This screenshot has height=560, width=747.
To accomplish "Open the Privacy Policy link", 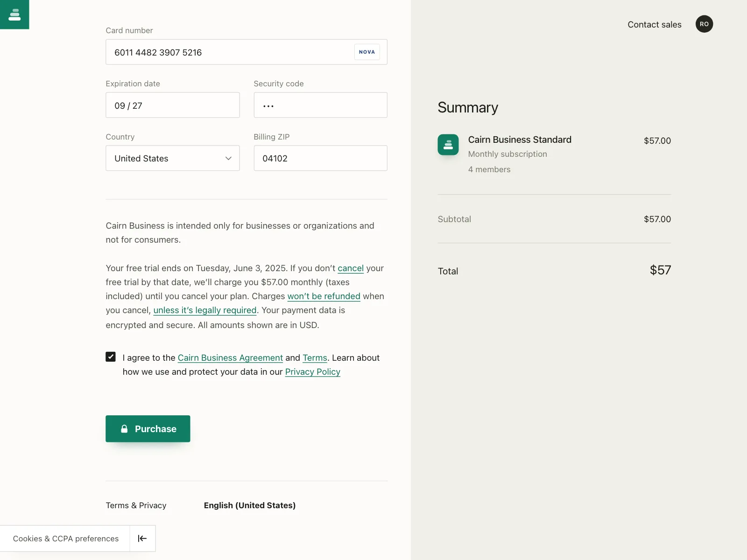I will (x=313, y=372).
